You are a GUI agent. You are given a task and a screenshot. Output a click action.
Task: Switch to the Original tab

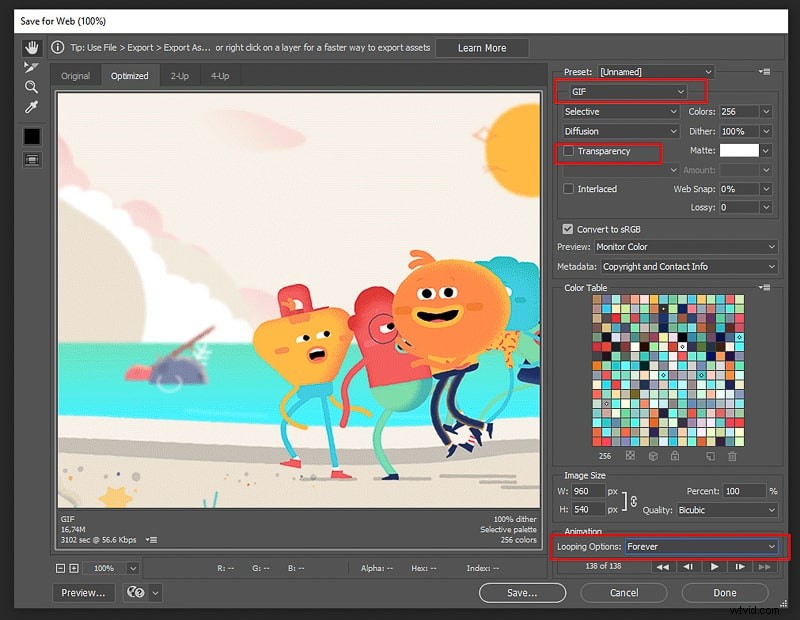pos(75,75)
